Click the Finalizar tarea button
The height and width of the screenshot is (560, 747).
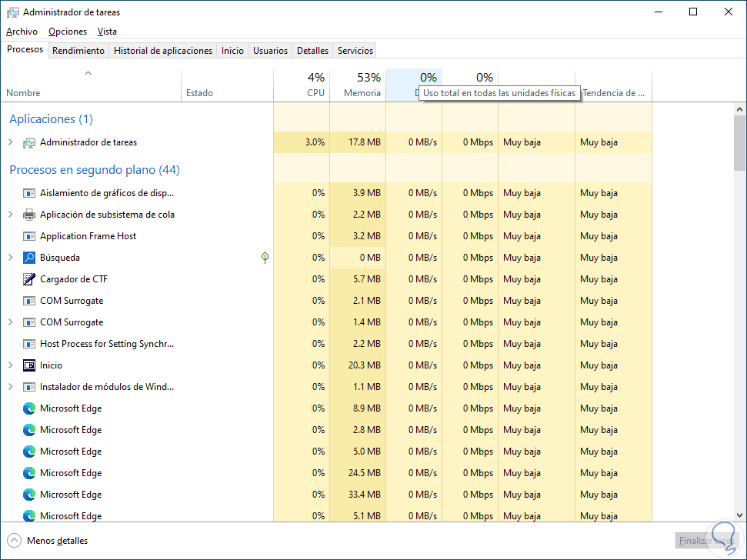tap(707, 541)
